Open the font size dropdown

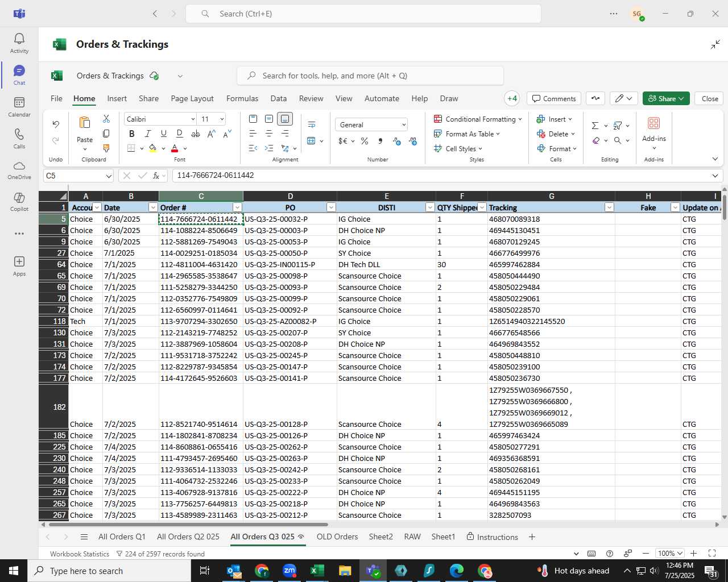click(x=222, y=119)
